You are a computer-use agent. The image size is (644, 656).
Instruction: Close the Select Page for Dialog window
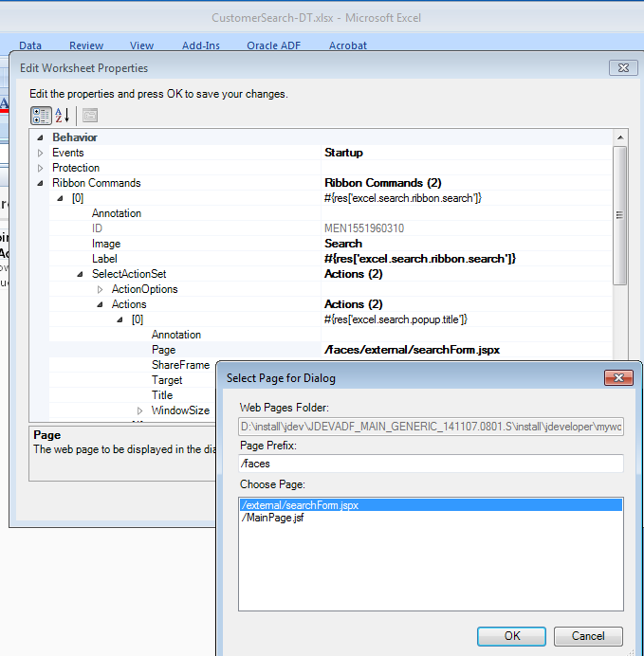[618, 378]
